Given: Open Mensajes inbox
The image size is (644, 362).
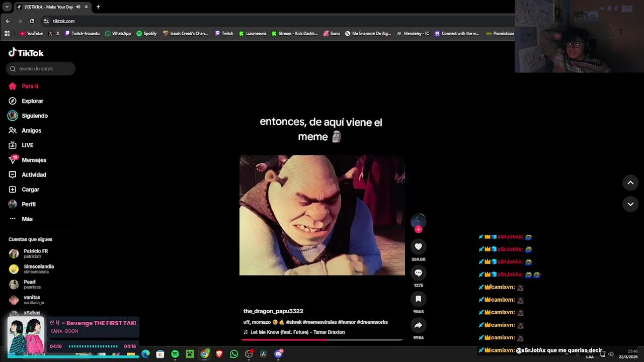Looking at the screenshot, I should 27,160.
